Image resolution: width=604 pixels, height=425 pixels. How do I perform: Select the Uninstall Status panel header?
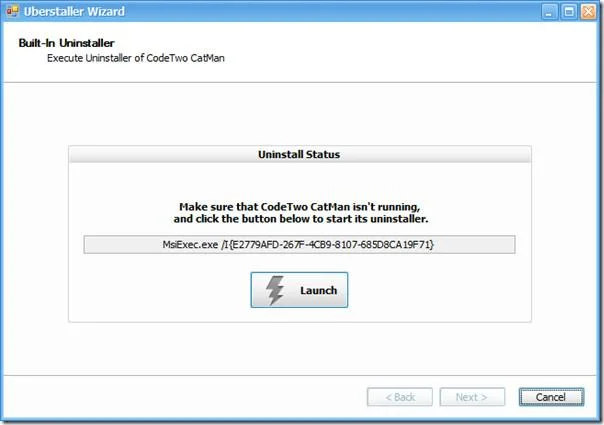coord(300,154)
